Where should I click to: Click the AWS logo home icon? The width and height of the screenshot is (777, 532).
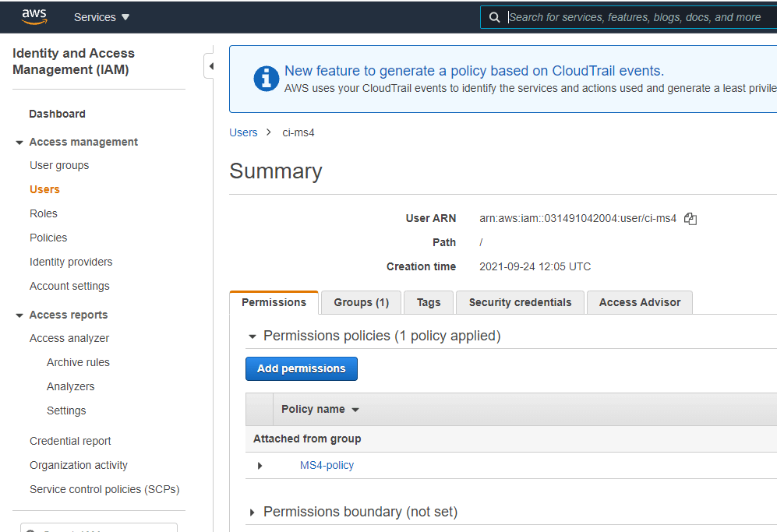click(34, 17)
